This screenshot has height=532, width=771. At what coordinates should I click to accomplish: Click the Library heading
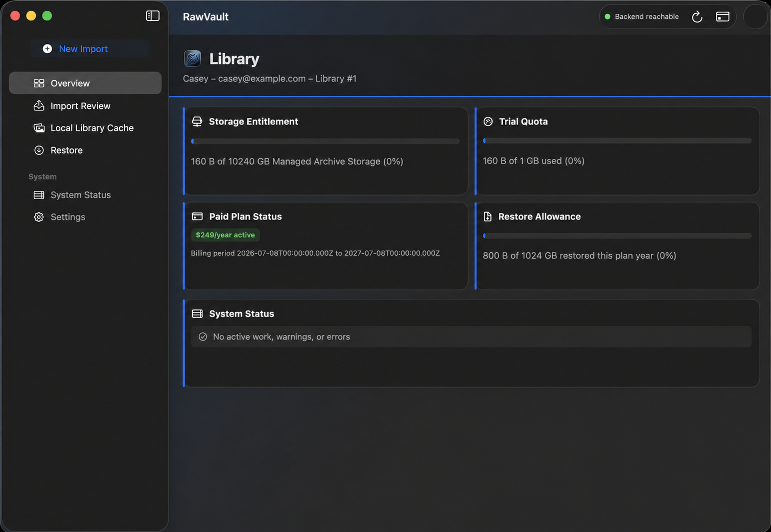(234, 59)
